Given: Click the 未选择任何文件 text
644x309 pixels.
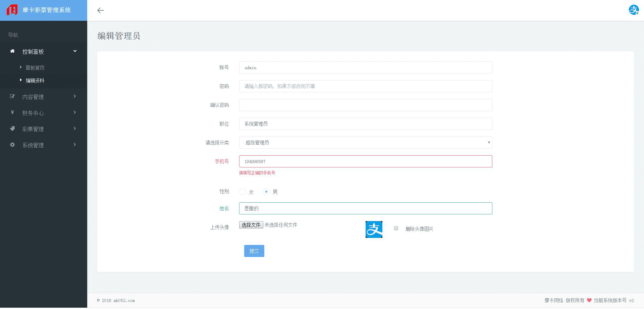Looking at the screenshot, I should pyautogui.click(x=281, y=225).
